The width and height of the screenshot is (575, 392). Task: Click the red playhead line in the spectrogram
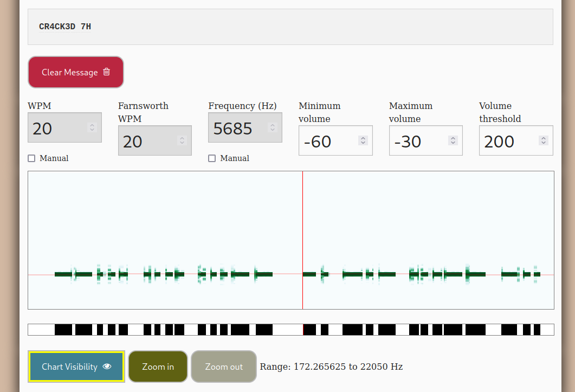coord(302,240)
